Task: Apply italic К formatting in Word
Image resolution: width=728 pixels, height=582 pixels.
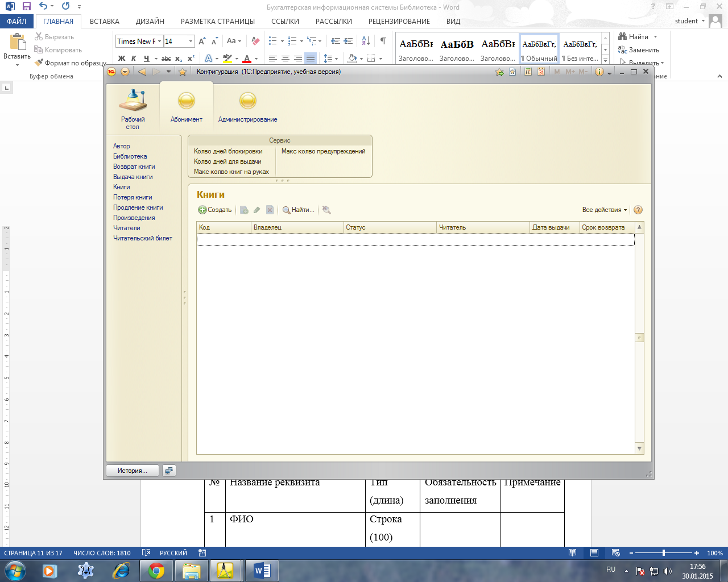Action: [134, 59]
